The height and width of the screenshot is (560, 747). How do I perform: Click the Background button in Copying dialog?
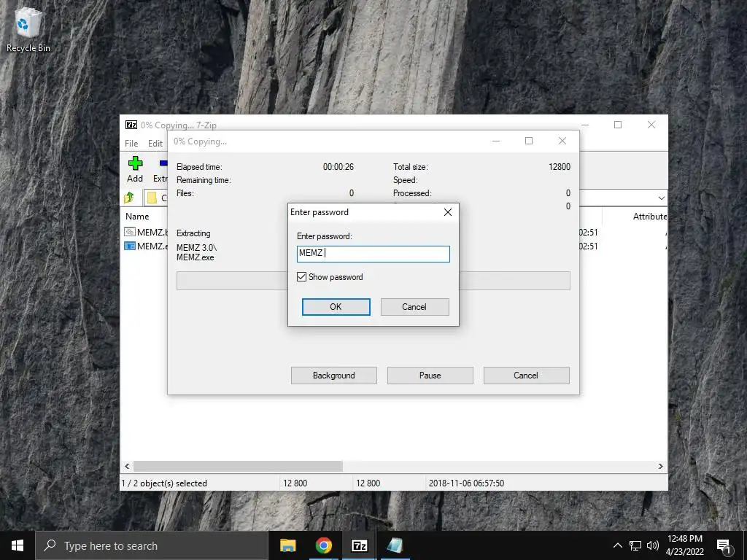[334, 376]
